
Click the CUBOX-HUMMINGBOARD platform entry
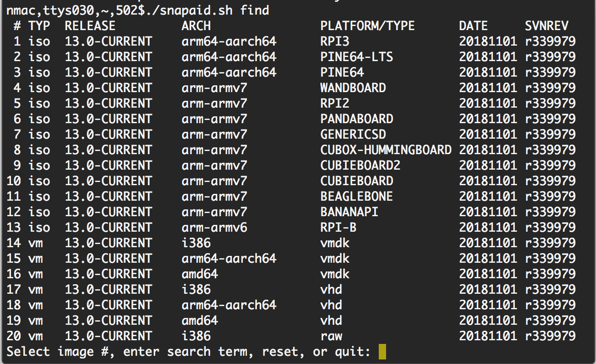click(386, 150)
